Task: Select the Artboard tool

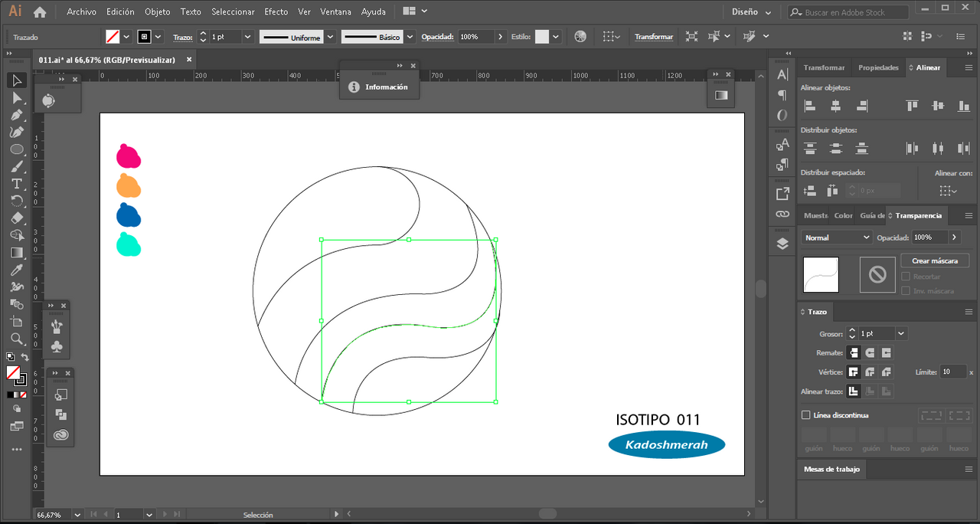Action: coord(17,321)
